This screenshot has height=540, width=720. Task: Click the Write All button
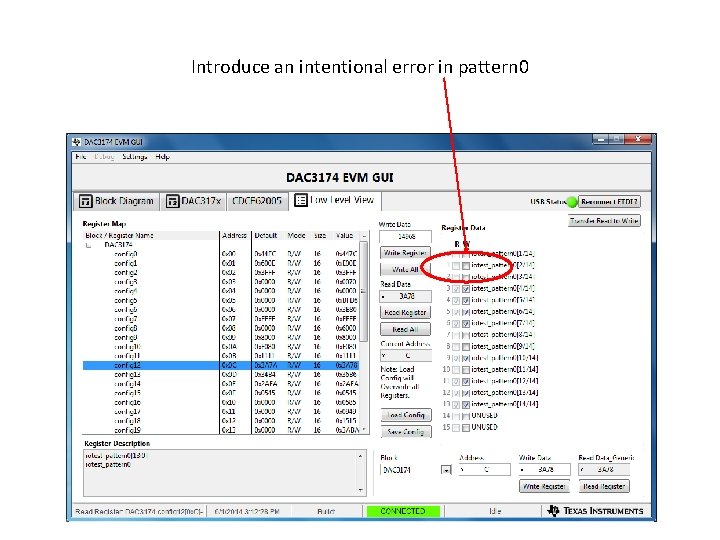click(405, 270)
